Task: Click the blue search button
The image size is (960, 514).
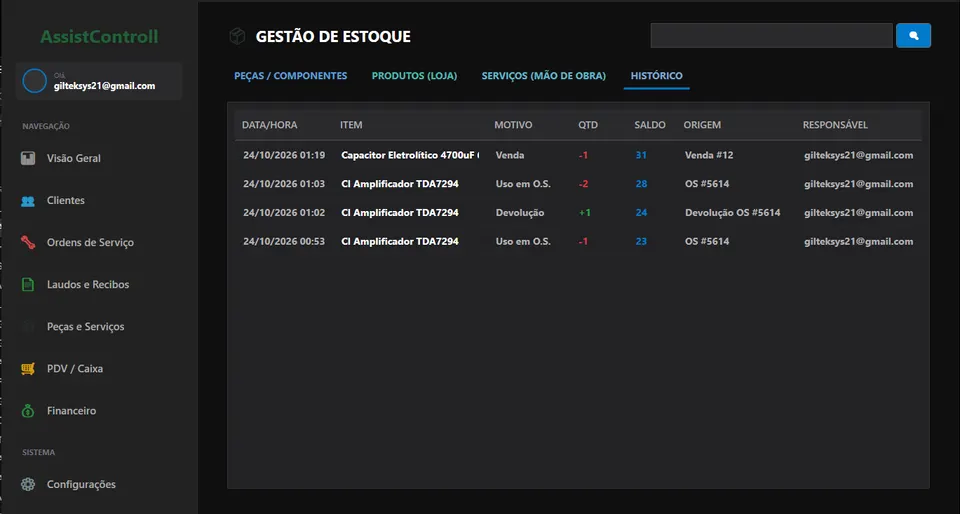Action: (913, 35)
